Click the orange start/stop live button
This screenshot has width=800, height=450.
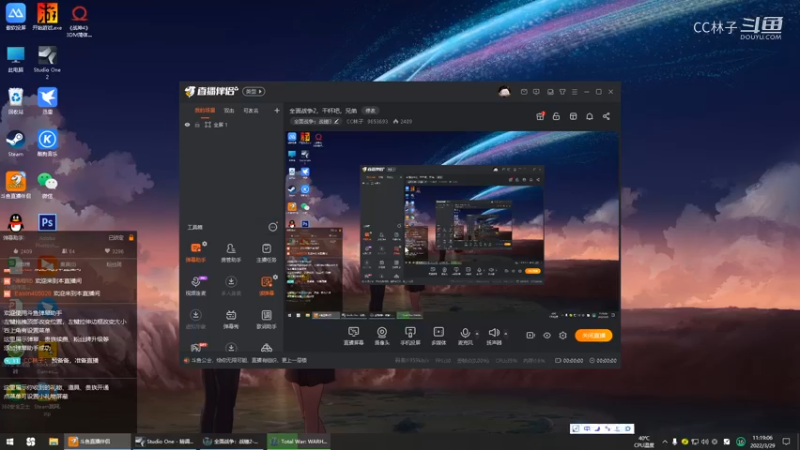593,335
